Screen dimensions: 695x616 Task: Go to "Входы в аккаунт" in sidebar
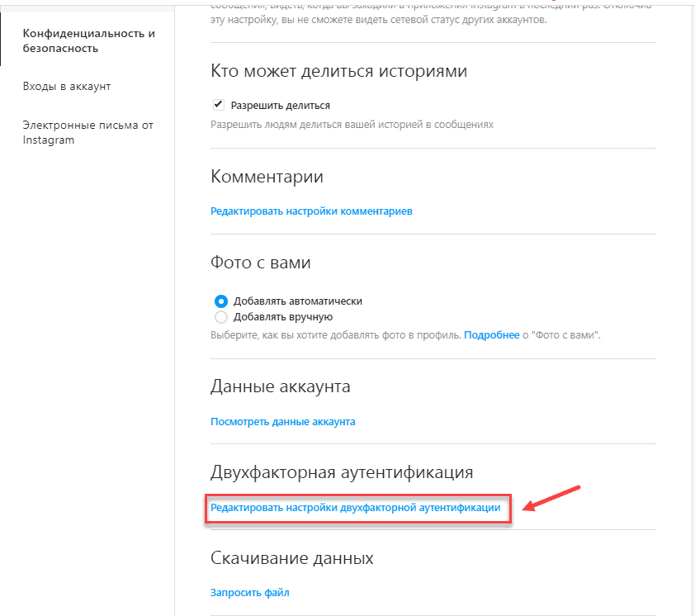(x=67, y=87)
